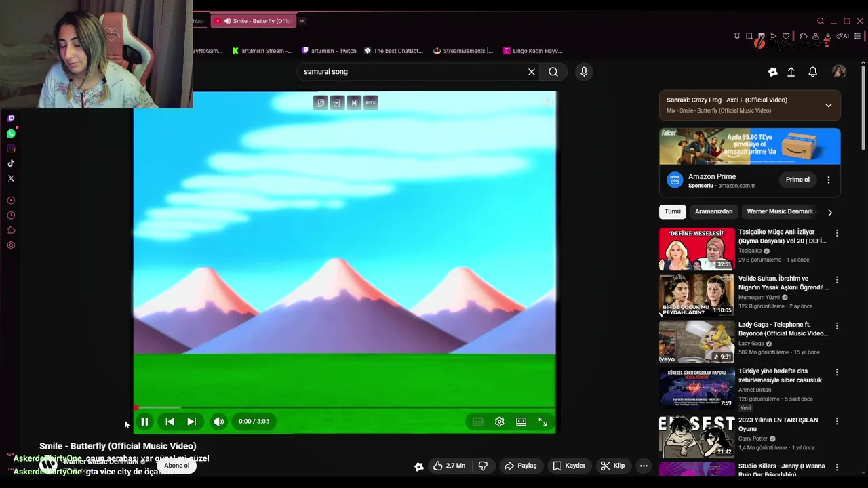
Task: Dislike the video
Action: point(484,466)
